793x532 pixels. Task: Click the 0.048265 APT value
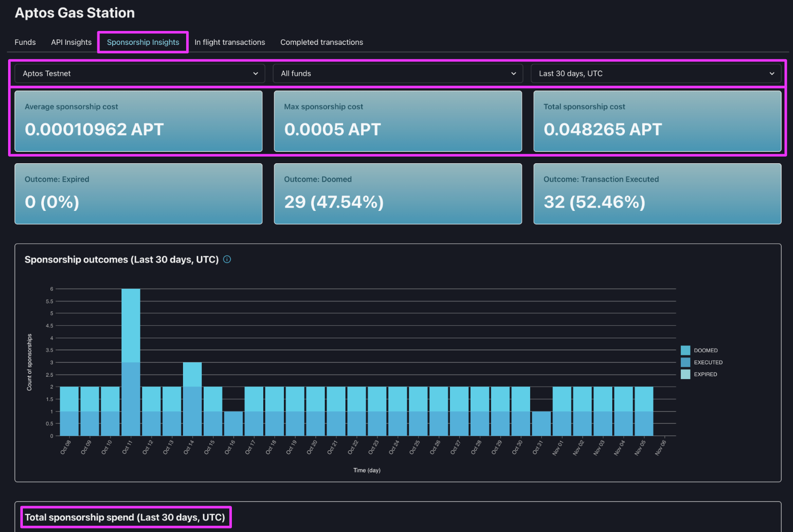tap(603, 130)
